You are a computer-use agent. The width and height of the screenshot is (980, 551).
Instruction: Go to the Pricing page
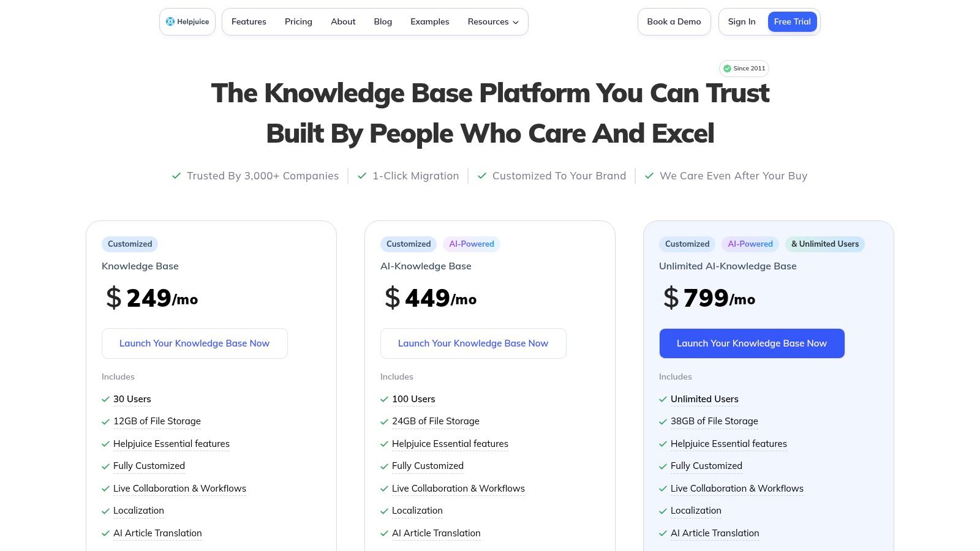pos(298,21)
